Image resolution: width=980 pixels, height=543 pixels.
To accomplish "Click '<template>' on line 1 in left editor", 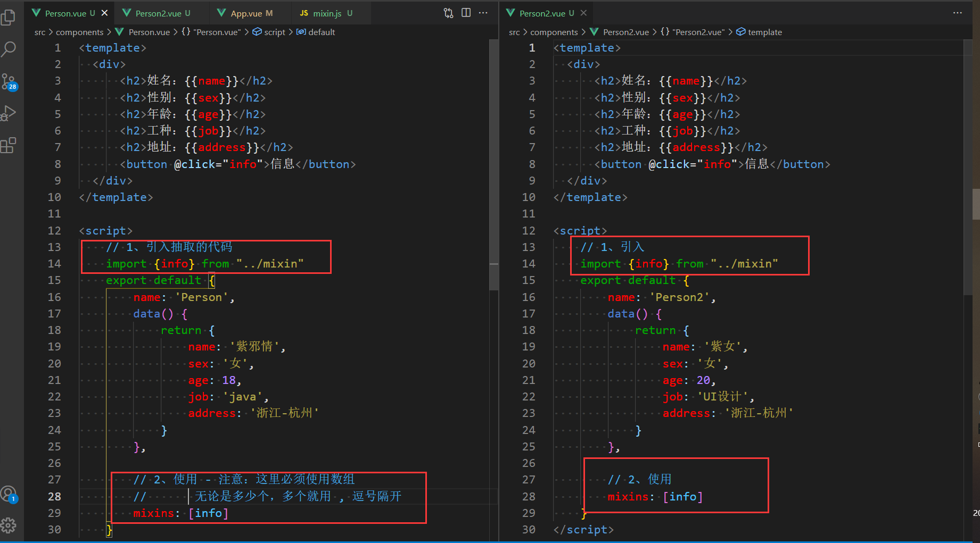I will pos(112,47).
